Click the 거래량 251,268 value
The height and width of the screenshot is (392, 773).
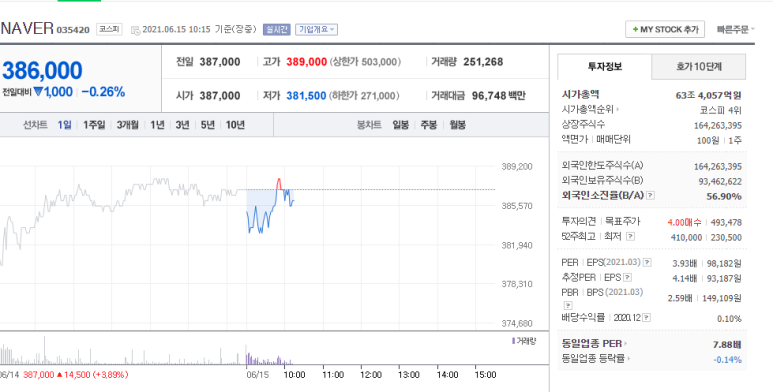pyautogui.click(x=483, y=62)
